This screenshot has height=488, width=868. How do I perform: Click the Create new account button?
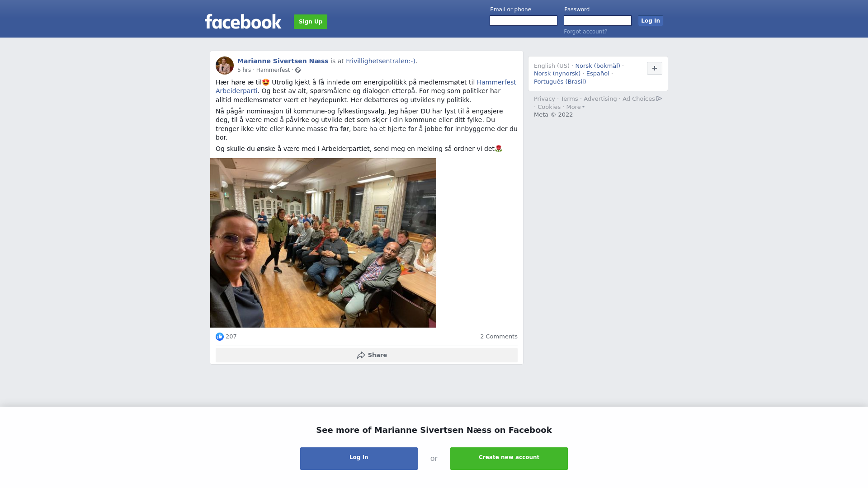click(x=509, y=459)
